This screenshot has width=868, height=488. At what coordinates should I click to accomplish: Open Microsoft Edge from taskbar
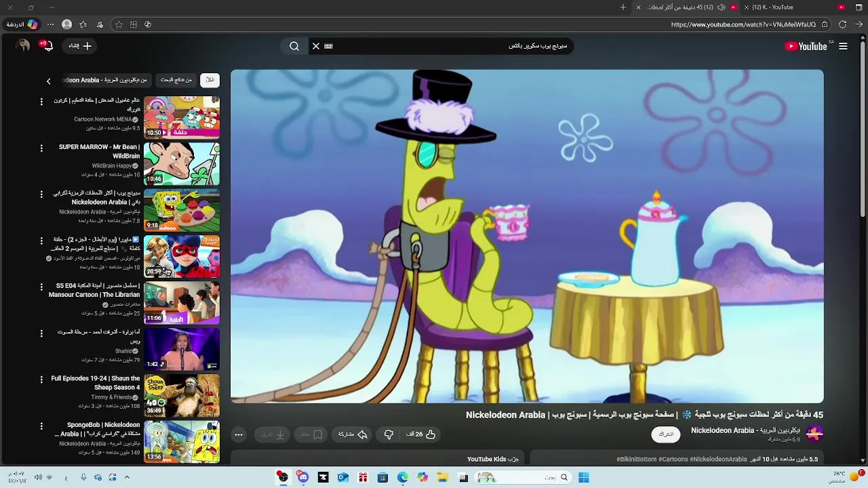pos(403,478)
